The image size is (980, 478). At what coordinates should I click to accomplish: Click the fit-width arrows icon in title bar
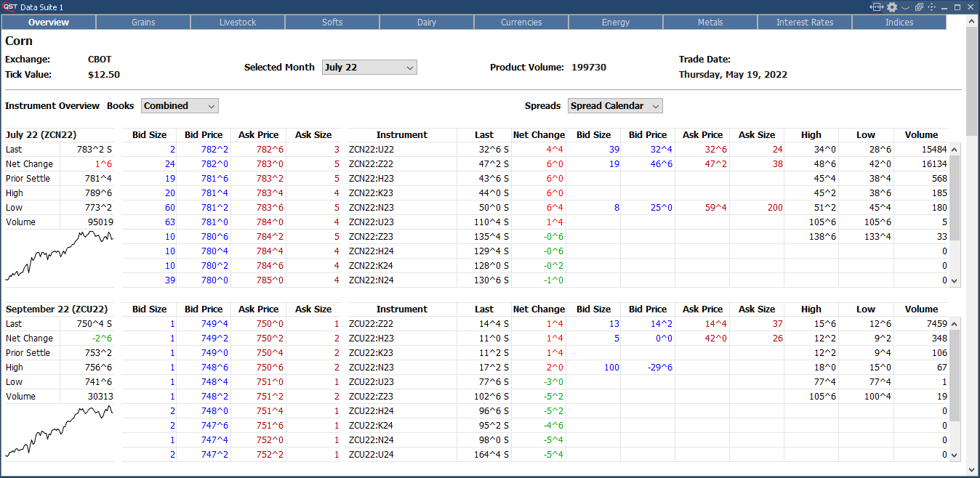tap(876, 7)
